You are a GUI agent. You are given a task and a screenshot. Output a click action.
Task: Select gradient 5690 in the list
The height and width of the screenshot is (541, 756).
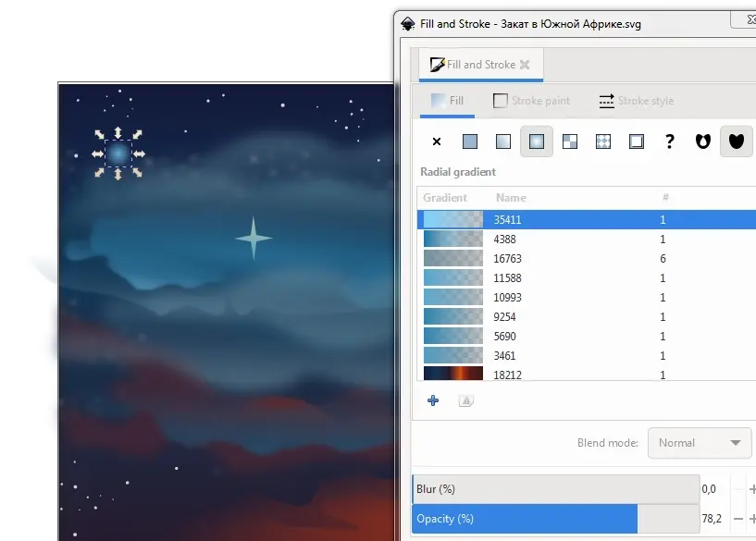click(587, 337)
